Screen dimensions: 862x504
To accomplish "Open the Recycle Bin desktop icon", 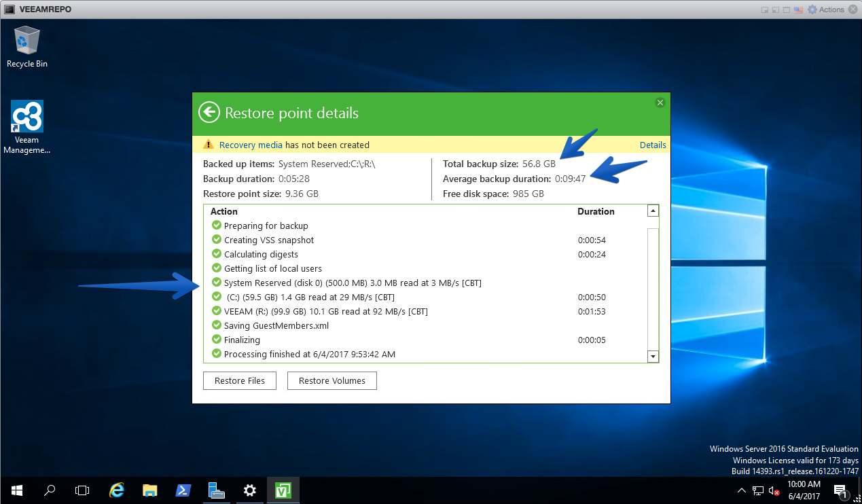I will [x=27, y=47].
